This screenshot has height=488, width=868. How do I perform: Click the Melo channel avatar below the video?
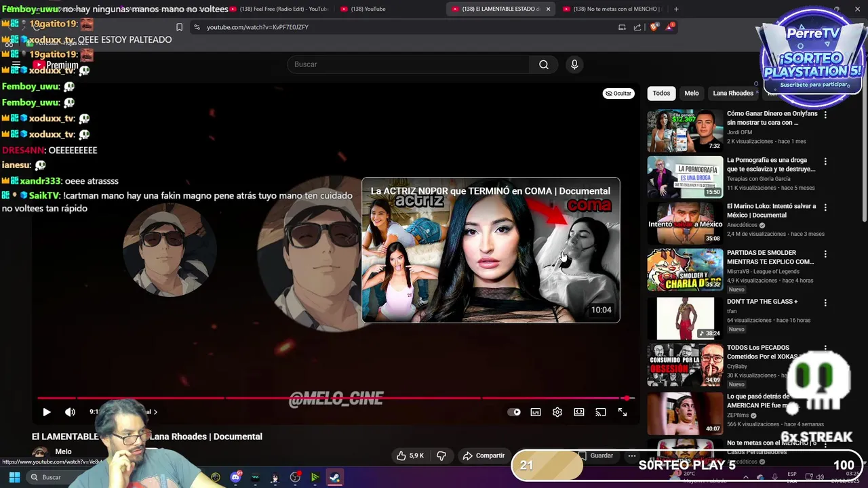click(40, 453)
